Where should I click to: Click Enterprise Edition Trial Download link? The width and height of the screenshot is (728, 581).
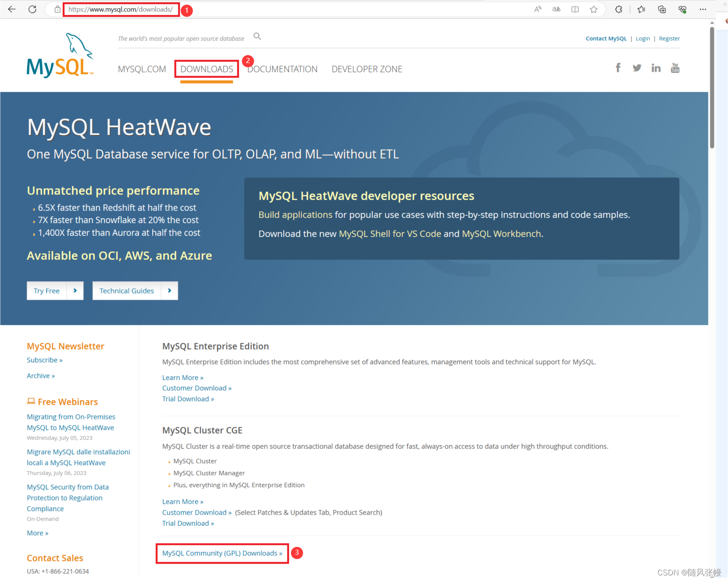pyautogui.click(x=188, y=399)
